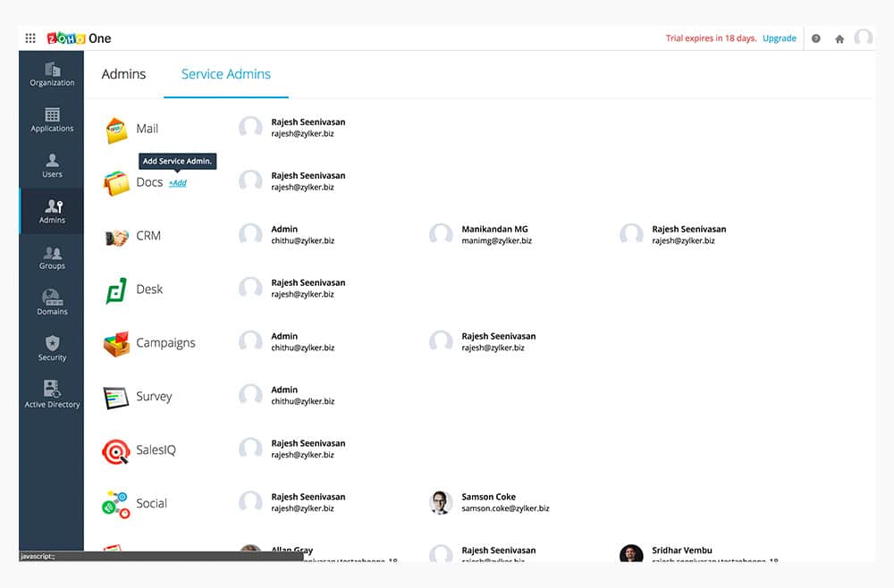Click Rajesh Seenivasan in the Social row
The image size is (894, 588).
308,497
